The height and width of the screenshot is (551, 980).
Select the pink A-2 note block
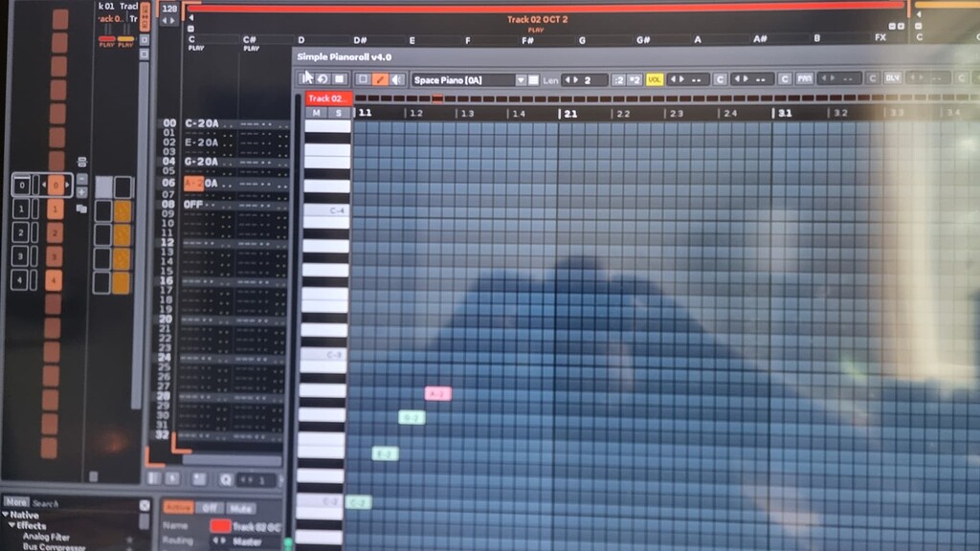(437, 393)
